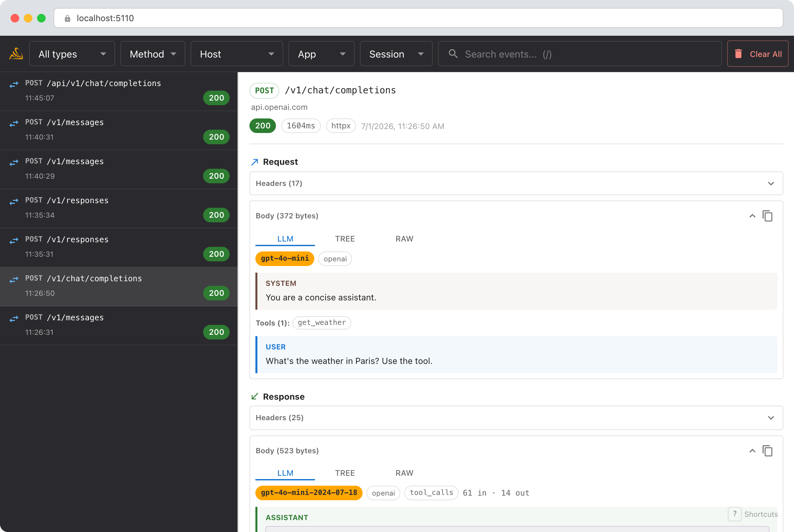The width and height of the screenshot is (794, 532).
Task: Click the tool_calls finish reason chip
Action: [431, 493]
